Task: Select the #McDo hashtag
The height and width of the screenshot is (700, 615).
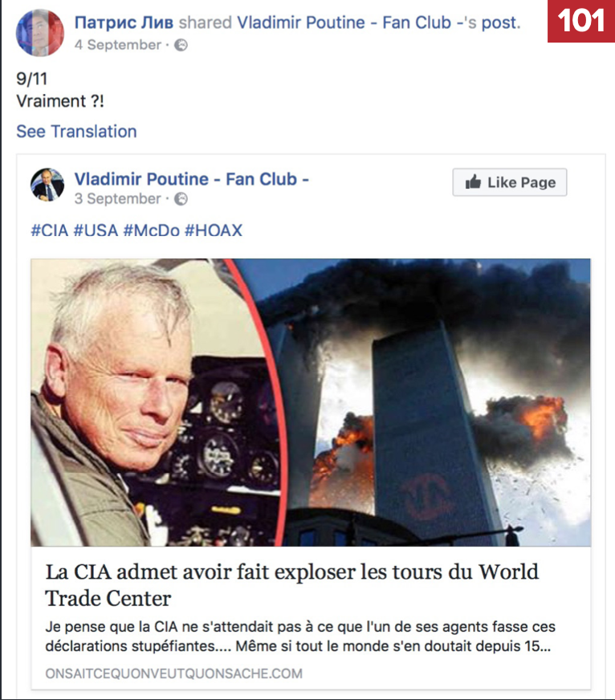Action: (x=152, y=230)
